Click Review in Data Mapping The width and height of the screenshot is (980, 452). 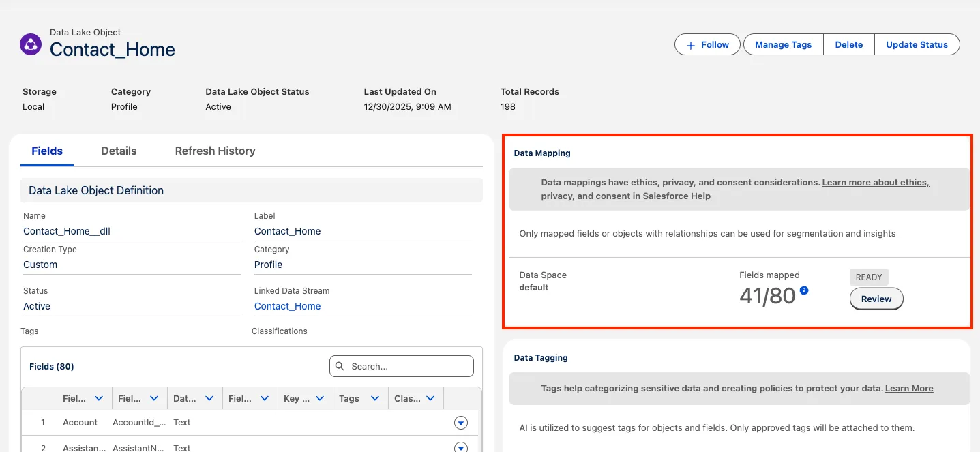[x=876, y=299]
